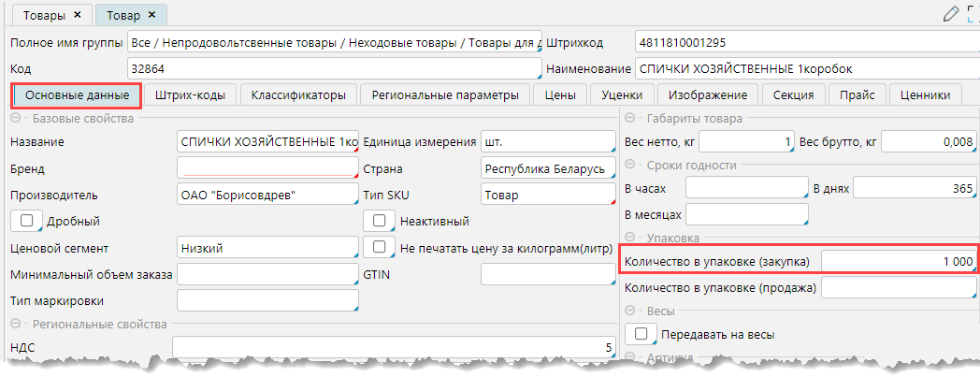Check Не печатать цену за килограмм

[x=379, y=247]
